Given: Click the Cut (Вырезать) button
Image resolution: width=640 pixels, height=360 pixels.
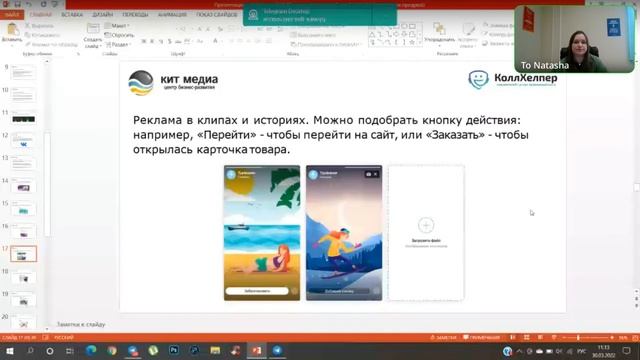Looking at the screenshot, I should (40, 26).
